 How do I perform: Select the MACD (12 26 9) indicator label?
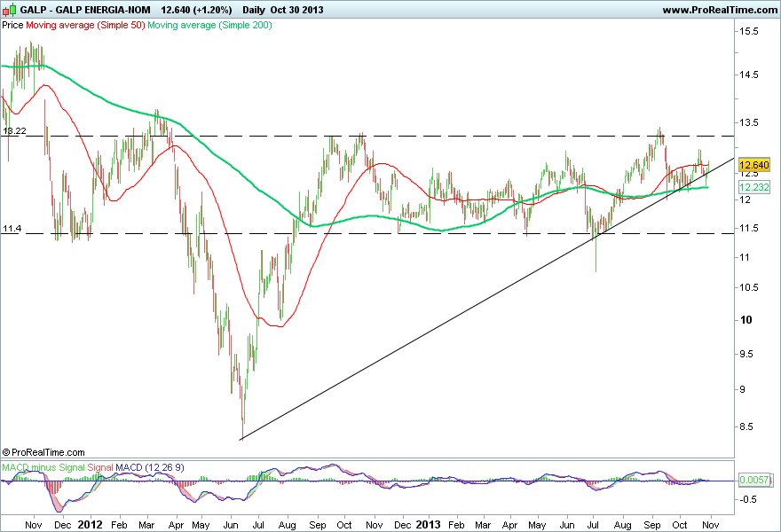(x=150, y=467)
